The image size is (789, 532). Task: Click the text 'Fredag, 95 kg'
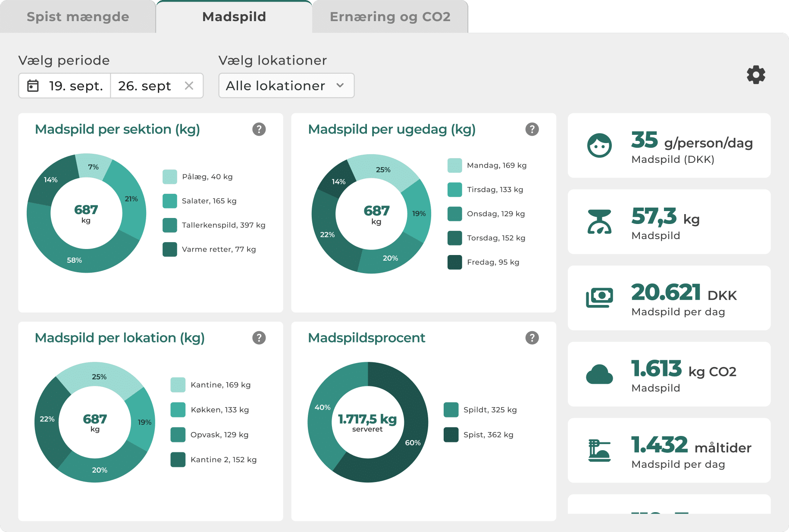click(x=493, y=262)
